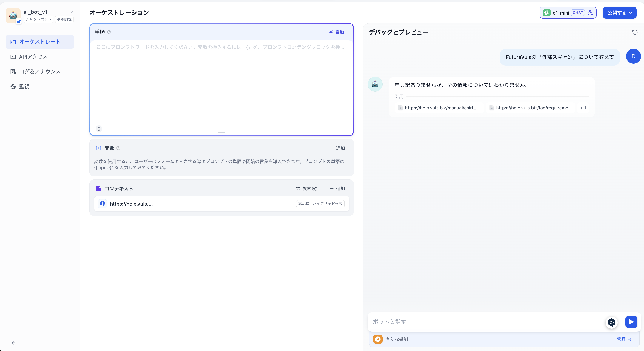Click the 変数 help icon
The width and height of the screenshot is (644, 351).
coord(118,148)
